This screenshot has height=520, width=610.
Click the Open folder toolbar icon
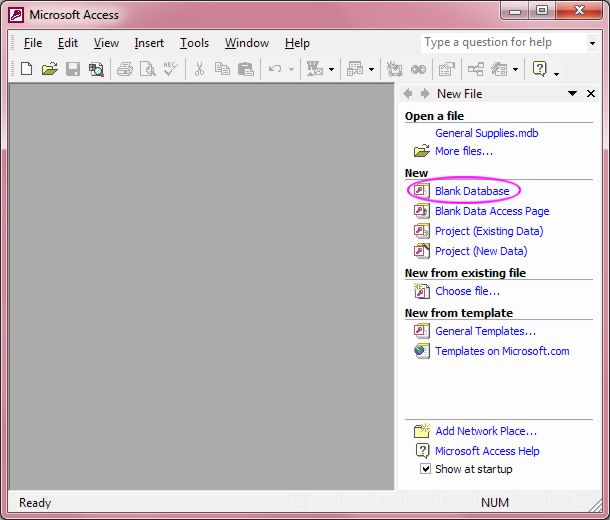click(50, 69)
